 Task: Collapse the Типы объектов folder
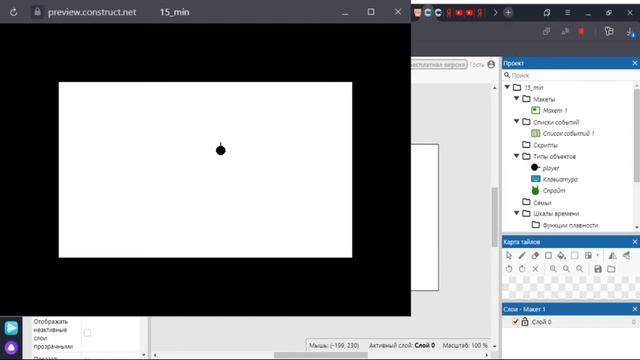pyautogui.click(x=516, y=156)
